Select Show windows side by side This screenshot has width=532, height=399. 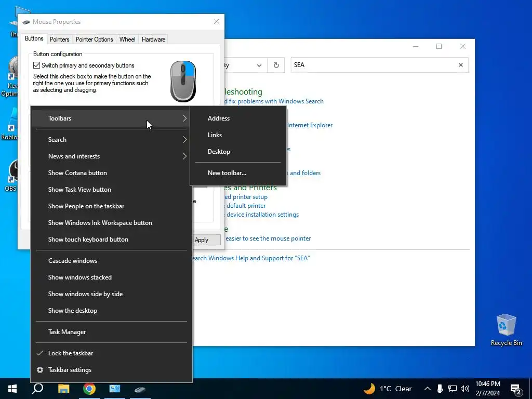(x=112, y=294)
